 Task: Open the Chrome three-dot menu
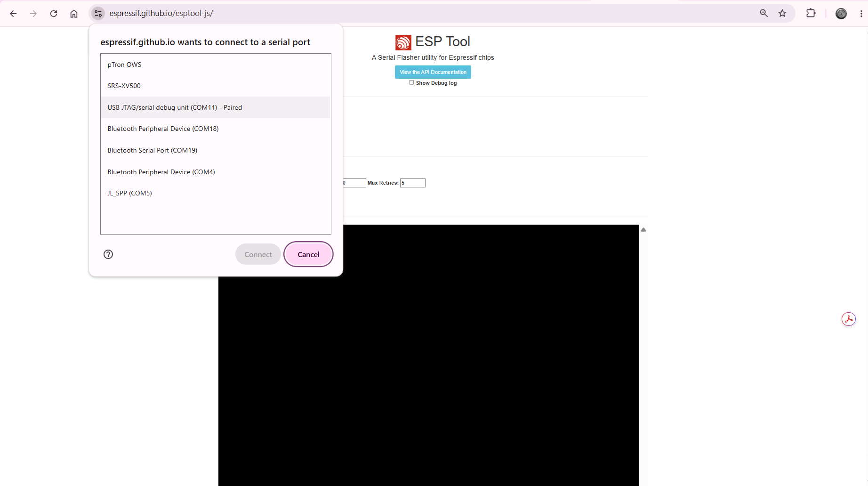pos(861,14)
